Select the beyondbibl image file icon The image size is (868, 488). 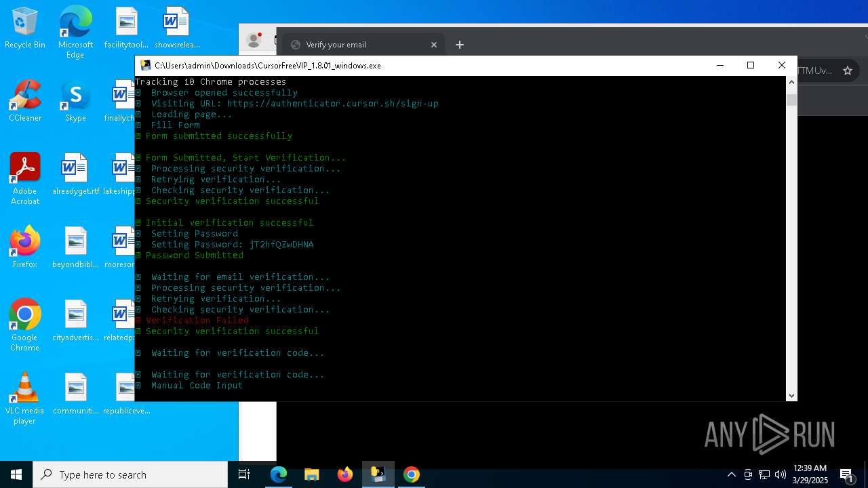point(75,248)
